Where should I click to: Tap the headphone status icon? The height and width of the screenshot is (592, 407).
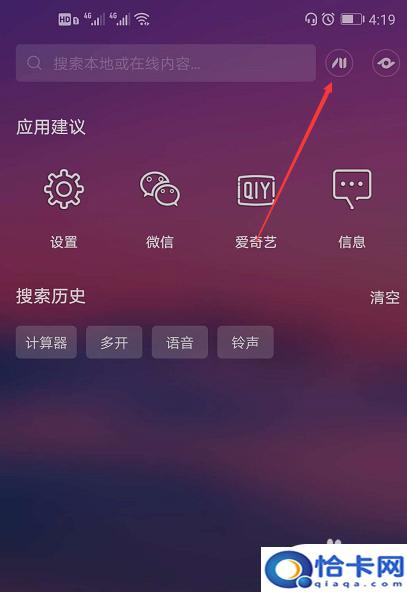point(311,18)
